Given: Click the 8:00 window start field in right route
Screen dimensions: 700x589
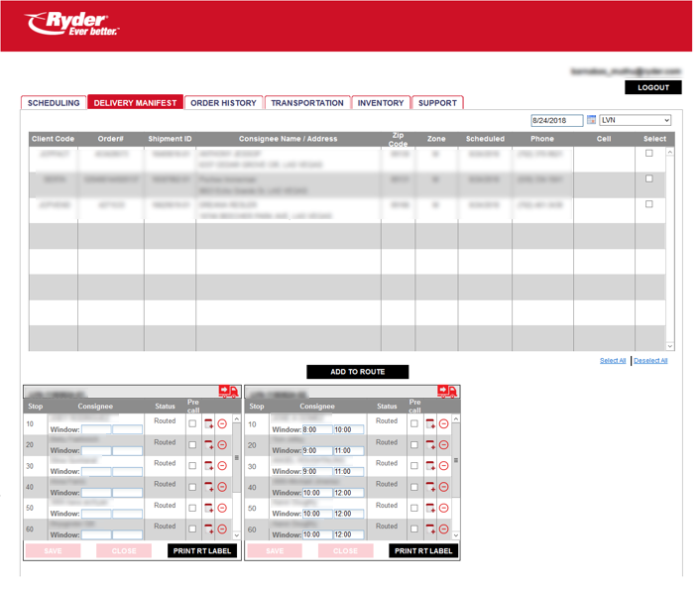Looking at the screenshot, I should (317, 429).
